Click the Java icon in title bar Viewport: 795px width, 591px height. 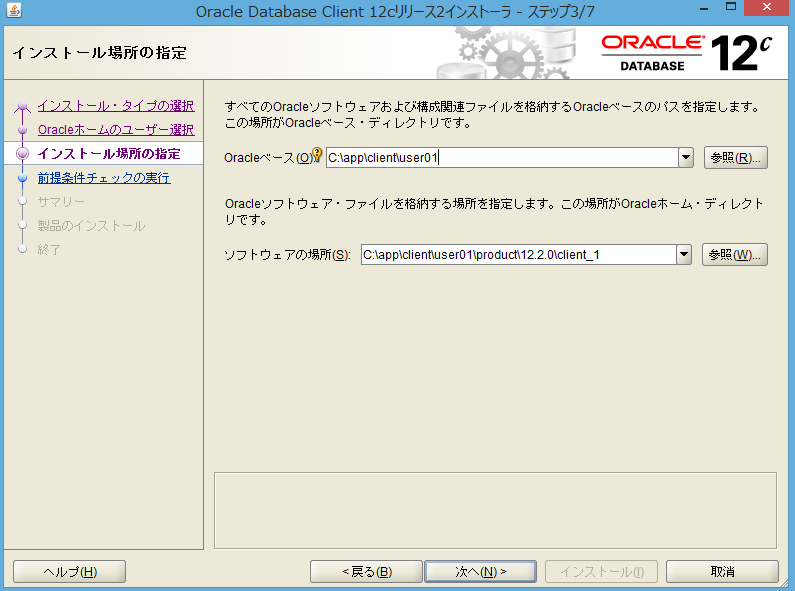14,10
